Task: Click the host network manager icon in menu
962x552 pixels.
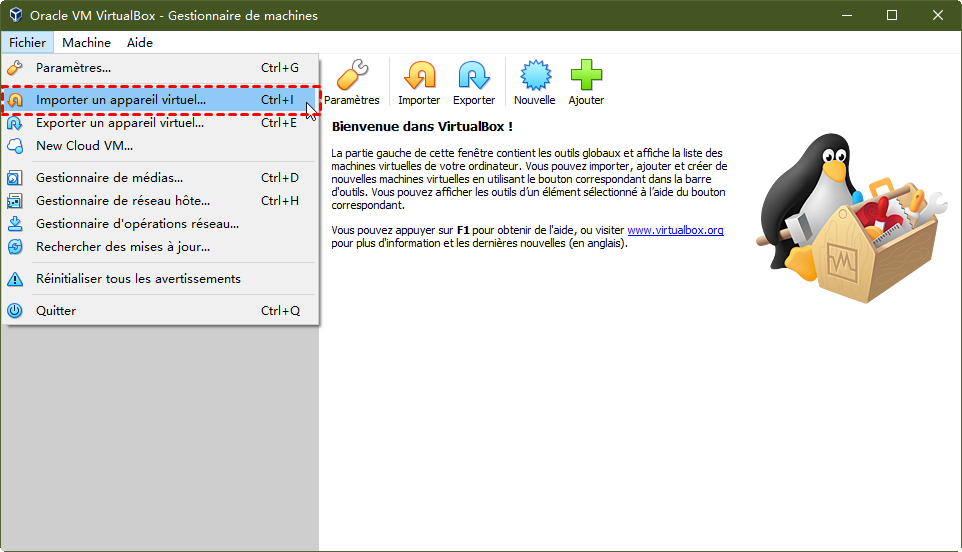Action: pyautogui.click(x=15, y=201)
